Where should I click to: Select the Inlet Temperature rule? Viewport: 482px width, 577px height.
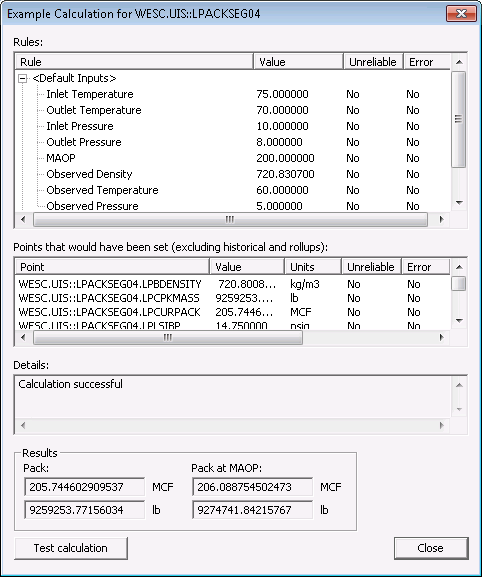point(90,94)
